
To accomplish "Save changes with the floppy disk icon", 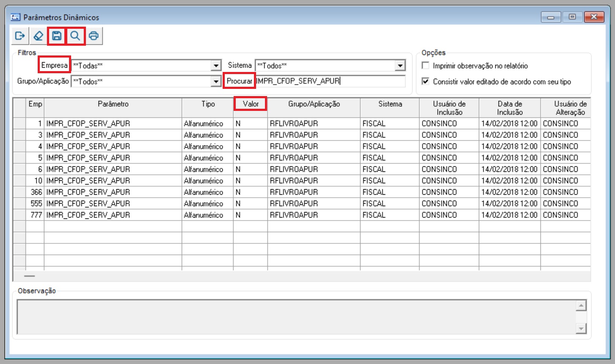I will 57,36.
